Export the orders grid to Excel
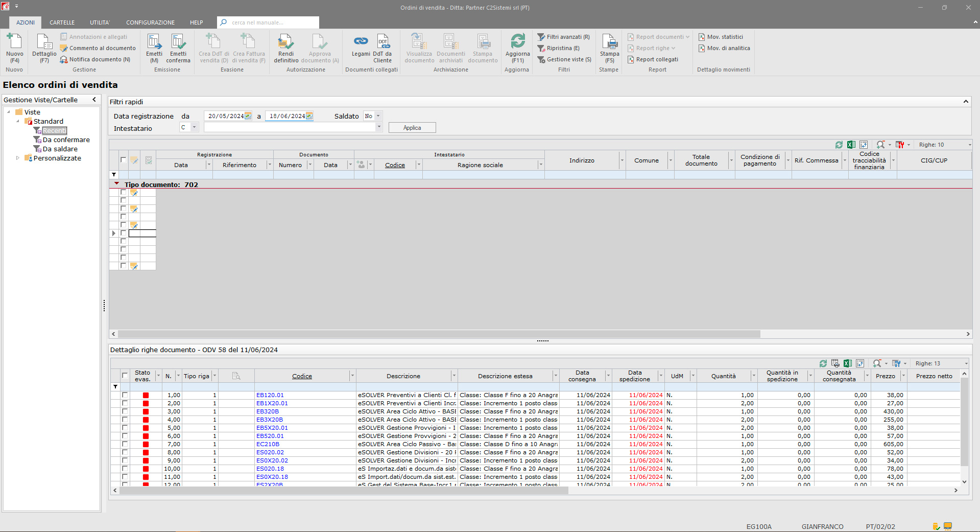Screen dimensions: 980x532 (851, 145)
